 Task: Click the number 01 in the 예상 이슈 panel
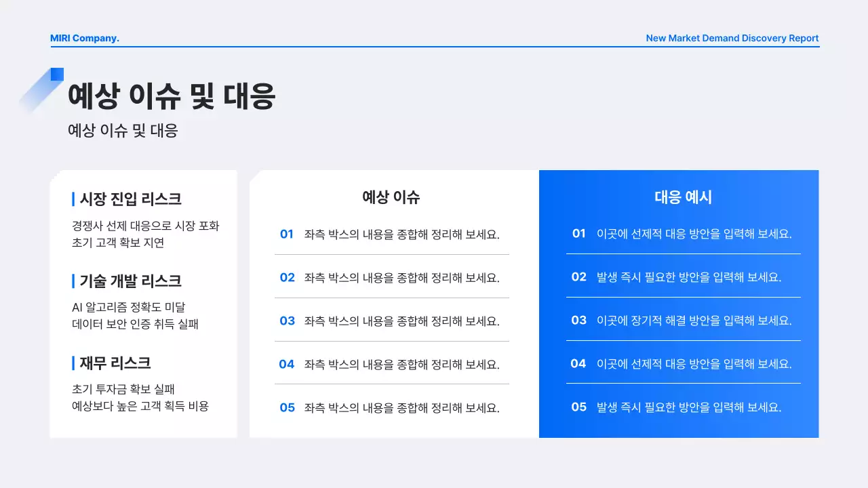tap(287, 234)
